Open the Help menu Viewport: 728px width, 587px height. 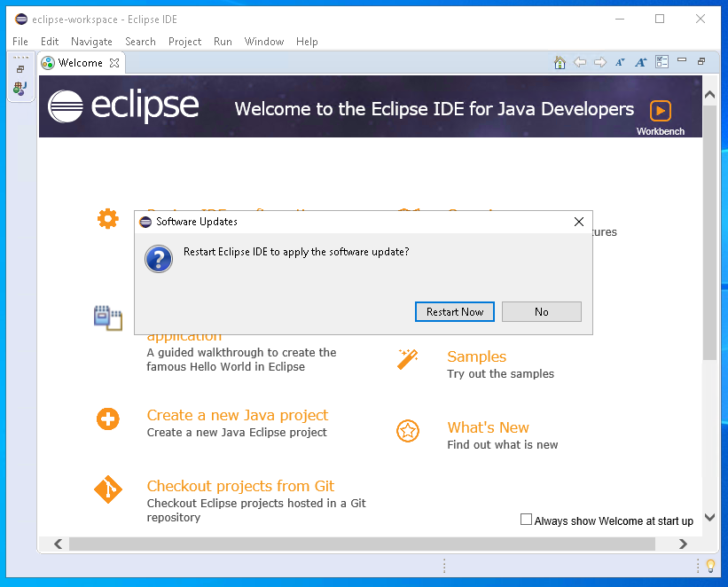(x=307, y=42)
